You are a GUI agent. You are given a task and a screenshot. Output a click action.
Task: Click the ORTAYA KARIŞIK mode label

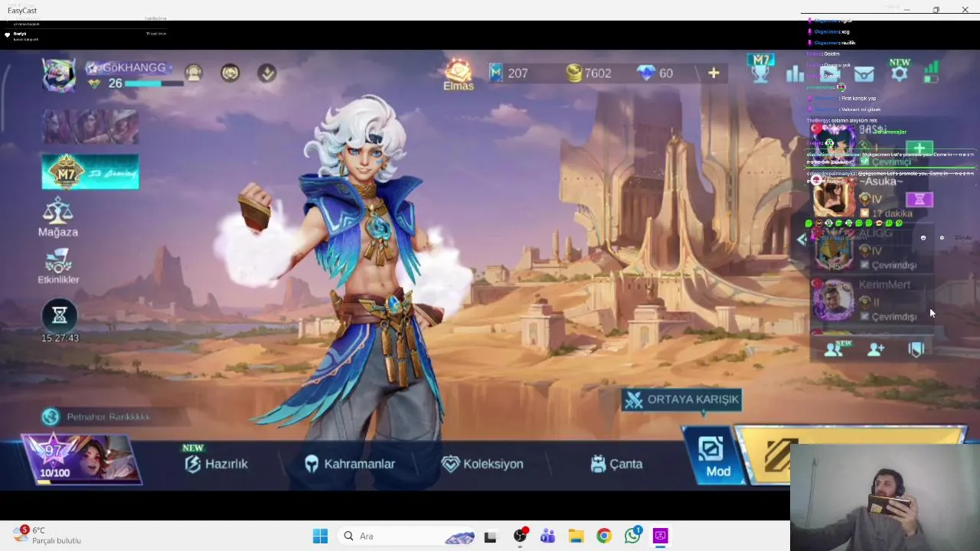pyautogui.click(x=682, y=399)
